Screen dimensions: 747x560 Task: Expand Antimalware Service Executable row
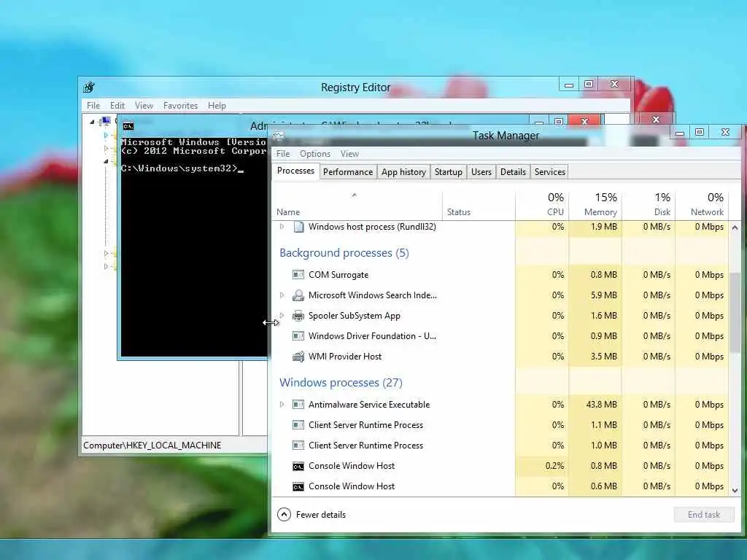coord(282,404)
